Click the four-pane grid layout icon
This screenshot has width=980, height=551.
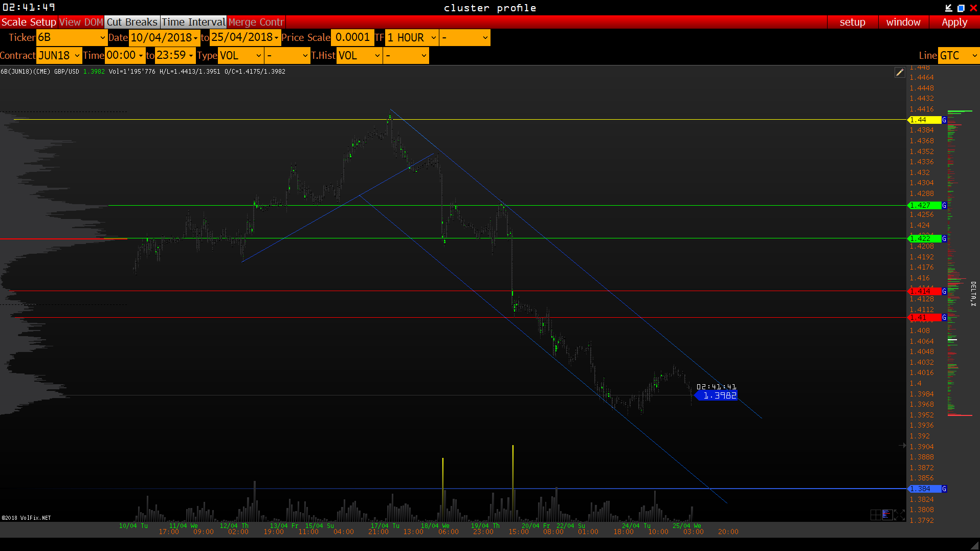pyautogui.click(x=876, y=515)
